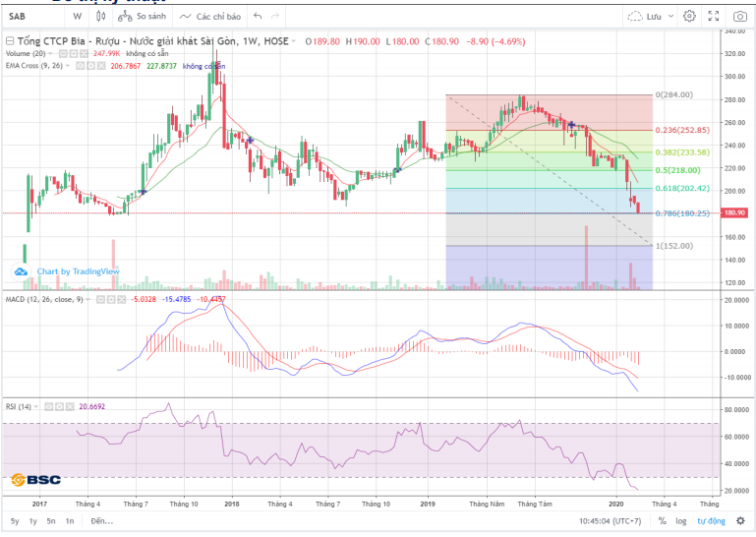
Task: Open the Volume (20) indicator dropdown
Action: (x=50, y=53)
